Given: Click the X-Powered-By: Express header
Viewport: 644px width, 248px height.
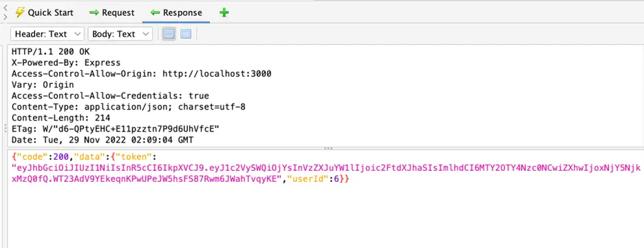Looking at the screenshot, I should 66,63.
